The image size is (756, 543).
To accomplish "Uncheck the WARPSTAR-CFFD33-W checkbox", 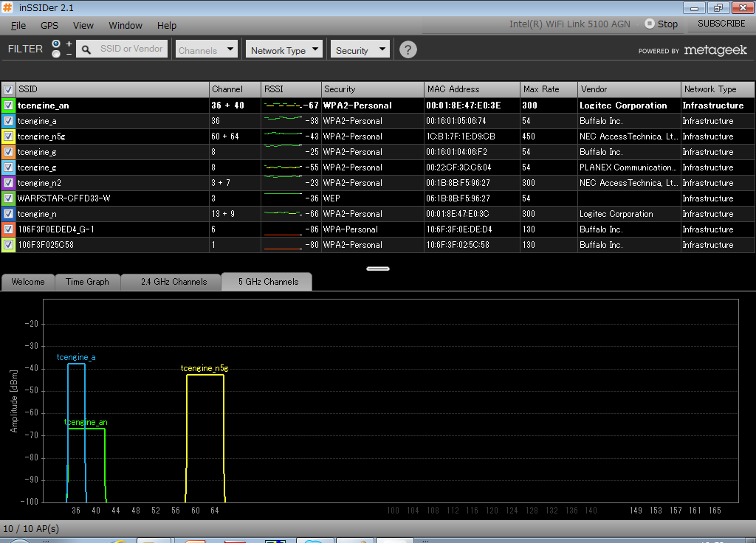I will 8,198.
